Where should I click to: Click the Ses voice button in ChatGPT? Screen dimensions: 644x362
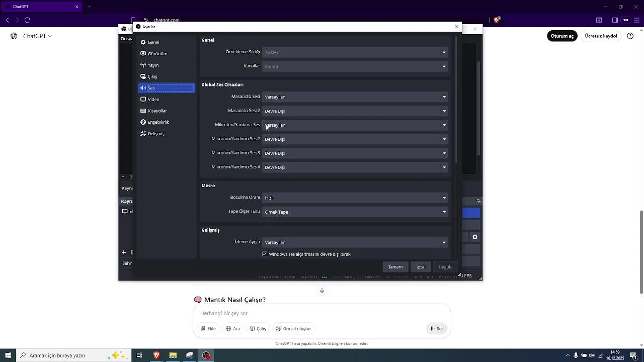pyautogui.click(x=436, y=329)
